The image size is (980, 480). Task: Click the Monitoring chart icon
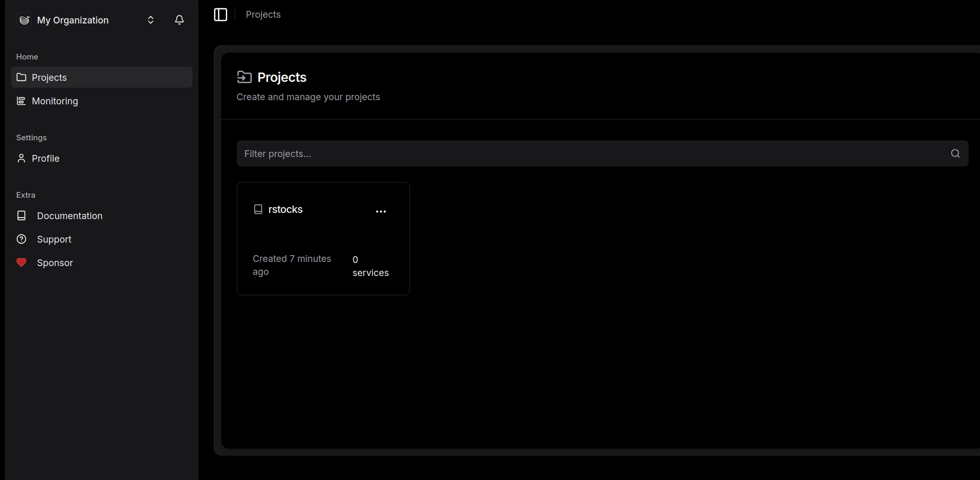(21, 101)
